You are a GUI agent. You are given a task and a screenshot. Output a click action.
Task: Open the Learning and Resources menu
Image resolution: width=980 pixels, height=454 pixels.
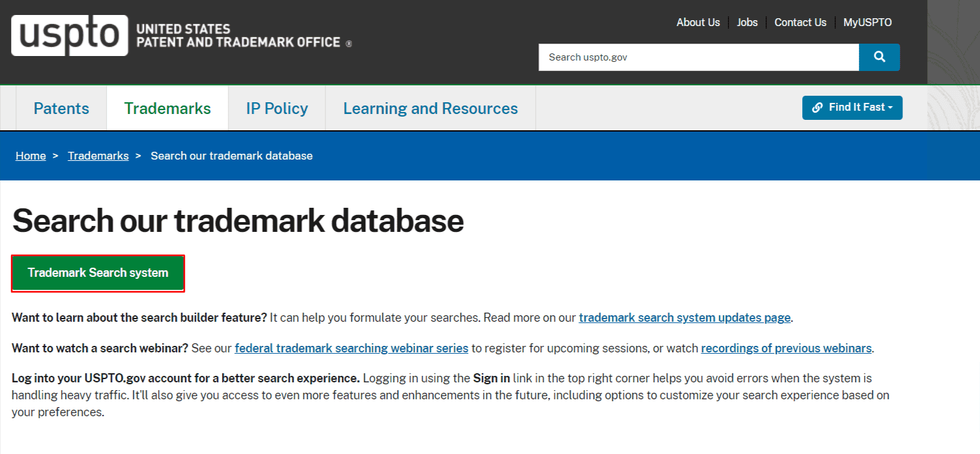(x=430, y=108)
